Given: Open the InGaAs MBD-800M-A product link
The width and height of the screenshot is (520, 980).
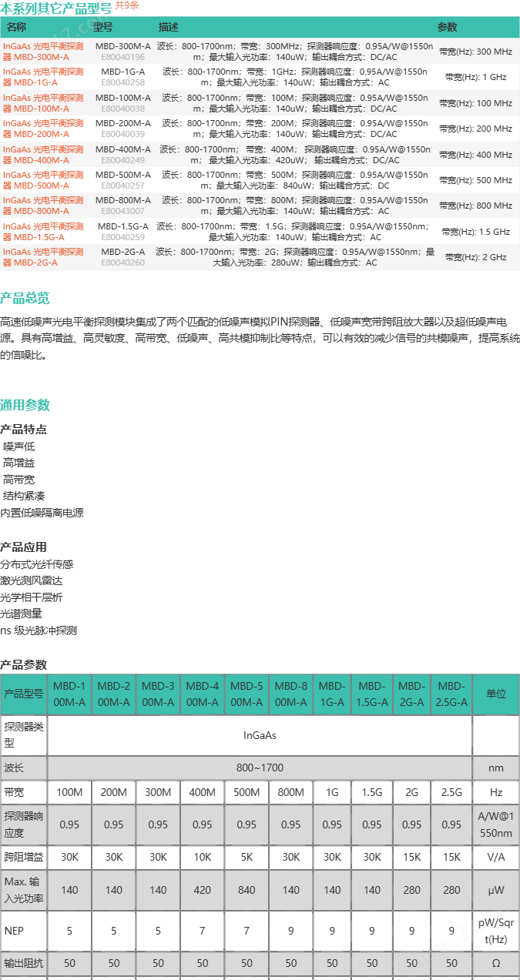Looking at the screenshot, I should [x=43, y=206].
